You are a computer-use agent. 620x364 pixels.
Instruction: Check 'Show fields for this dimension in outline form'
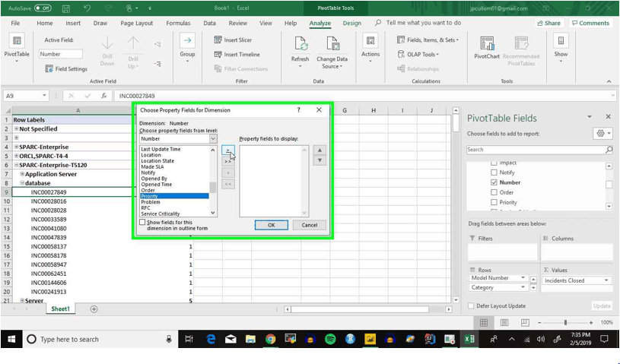point(142,222)
